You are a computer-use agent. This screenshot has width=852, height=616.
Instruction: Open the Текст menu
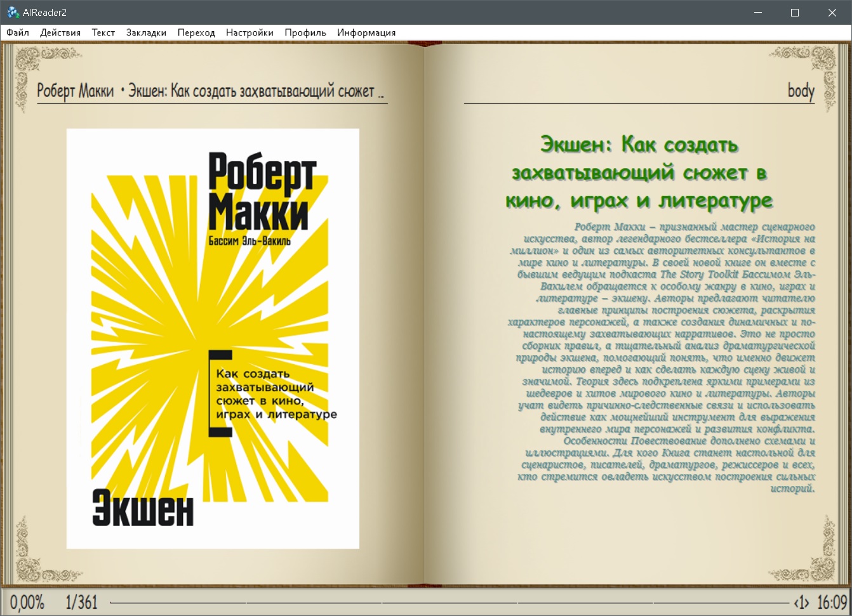pyautogui.click(x=103, y=32)
